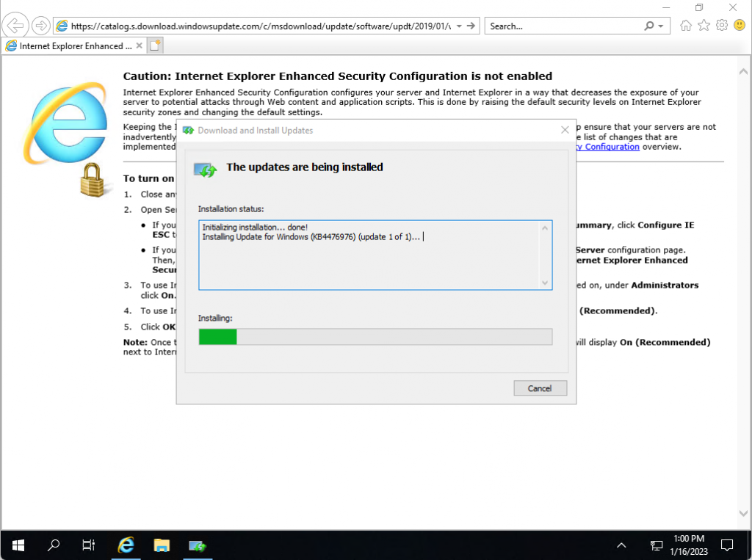Expand the address bar URL dropdown

[459, 26]
